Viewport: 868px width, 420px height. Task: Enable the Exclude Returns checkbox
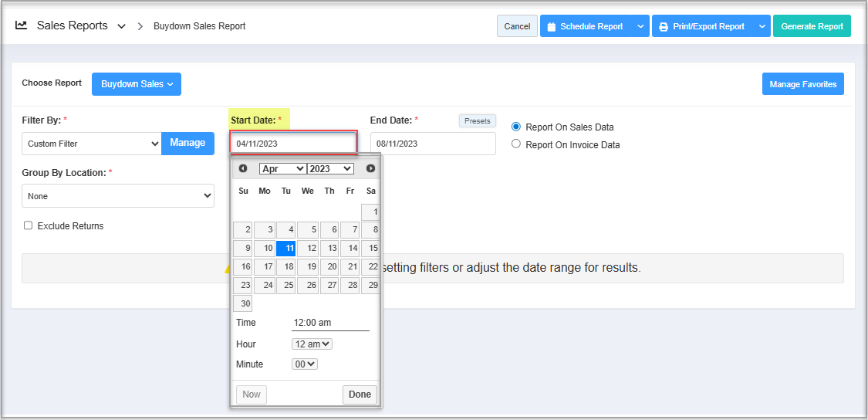pyautogui.click(x=29, y=226)
